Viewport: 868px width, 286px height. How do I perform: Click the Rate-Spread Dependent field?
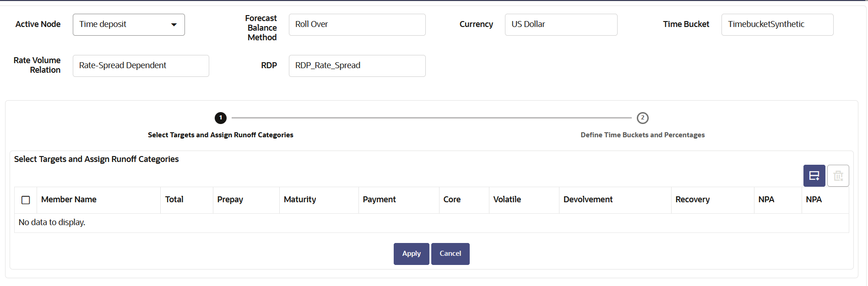pyautogui.click(x=141, y=66)
